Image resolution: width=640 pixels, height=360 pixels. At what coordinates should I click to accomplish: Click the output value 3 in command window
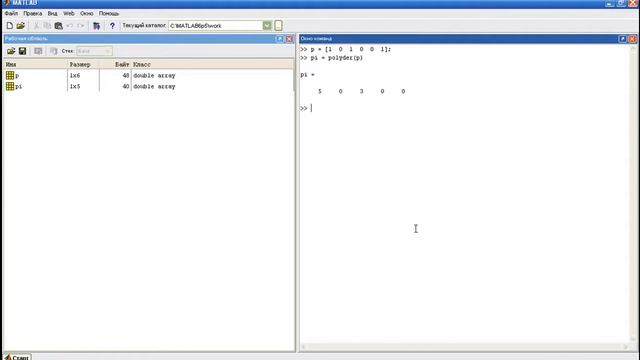(361, 91)
